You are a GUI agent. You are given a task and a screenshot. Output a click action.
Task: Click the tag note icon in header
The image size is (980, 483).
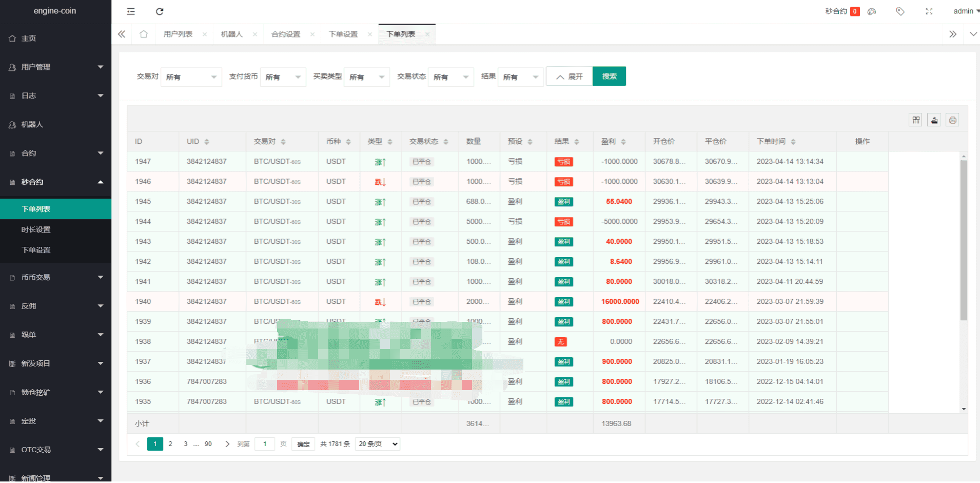point(900,11)
